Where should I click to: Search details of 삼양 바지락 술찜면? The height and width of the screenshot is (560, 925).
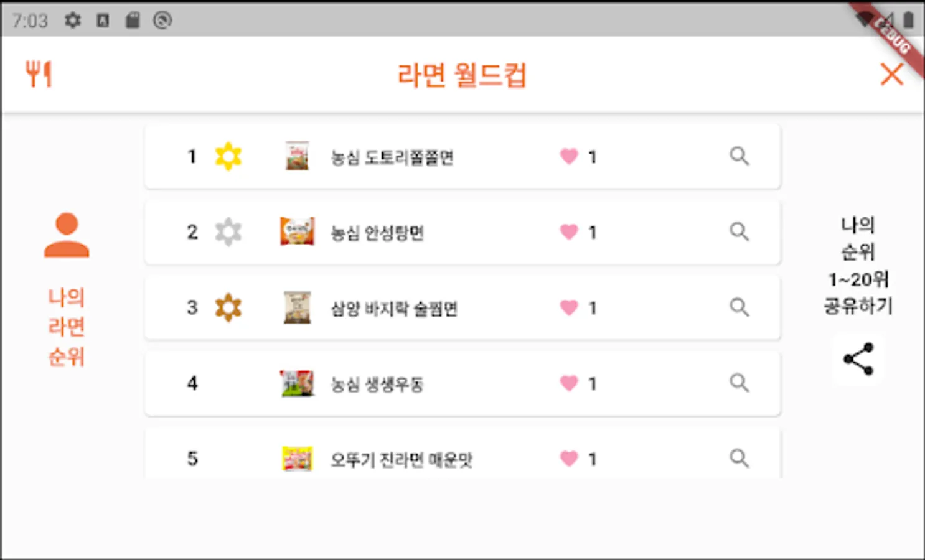[x=739, y=307]
